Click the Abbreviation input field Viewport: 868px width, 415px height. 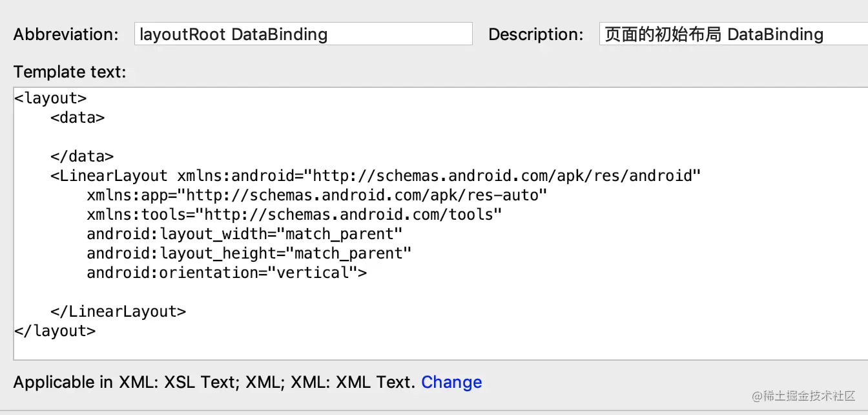(x=303, y=34)
